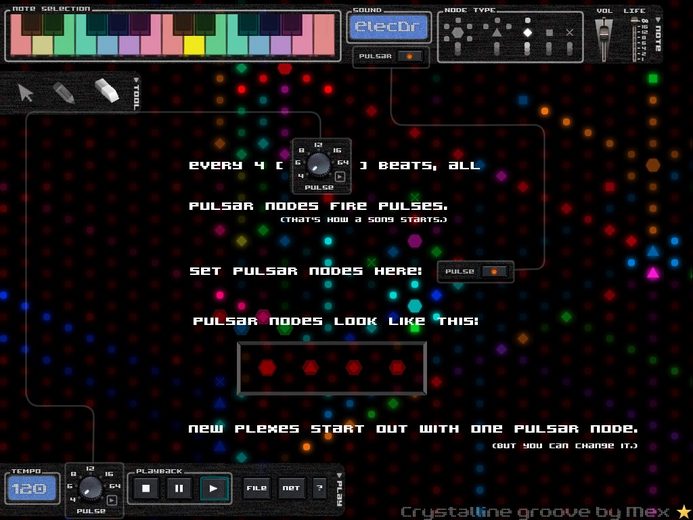The width and height of the screenshot is (693, 520).
Task: Click the magenta triangle node on the grid
Action: click(653, 273)
